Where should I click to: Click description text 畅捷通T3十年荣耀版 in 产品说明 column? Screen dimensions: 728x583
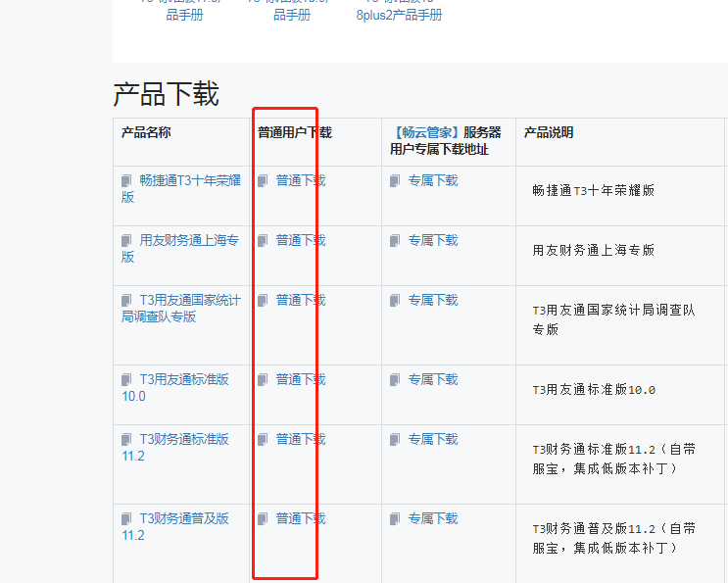tap(594, 190)
